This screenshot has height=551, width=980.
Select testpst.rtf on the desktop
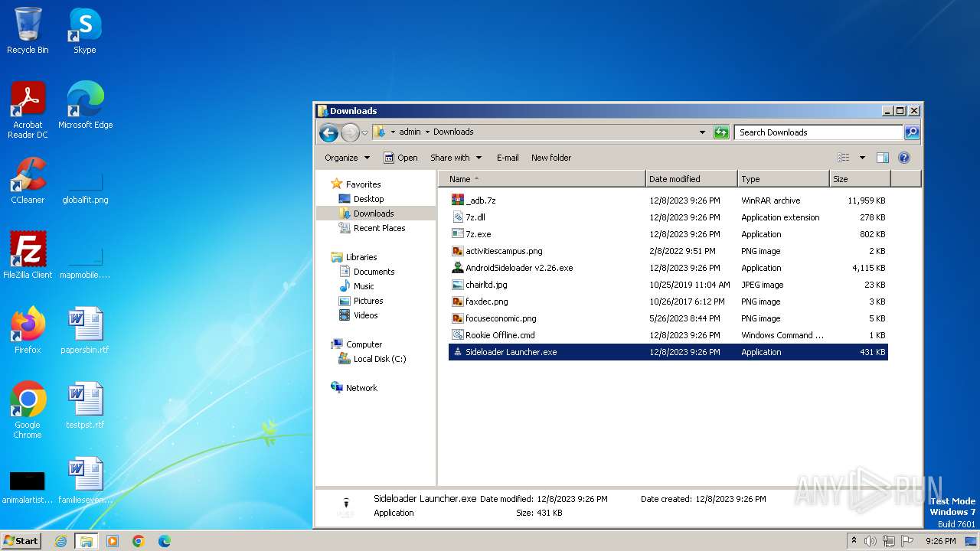[x=85, y=406]
